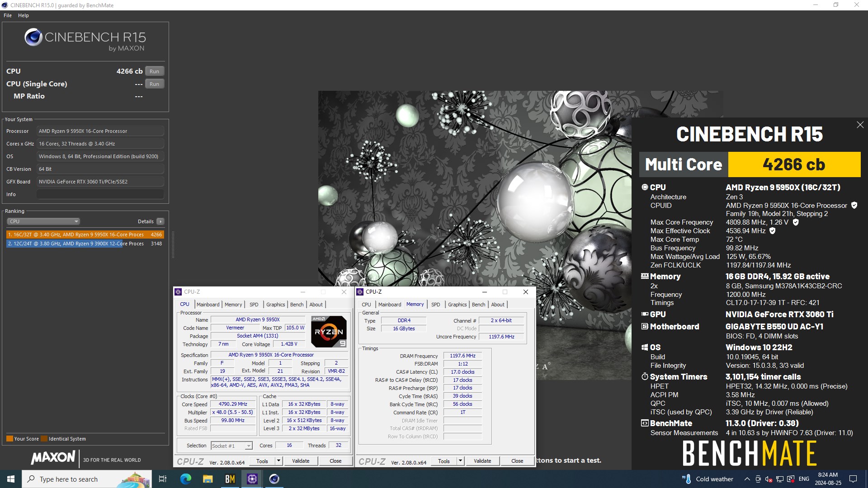The image size is (868, 488).
Task: Show hidden system tray icons
Action: click(x=747, y=479)
